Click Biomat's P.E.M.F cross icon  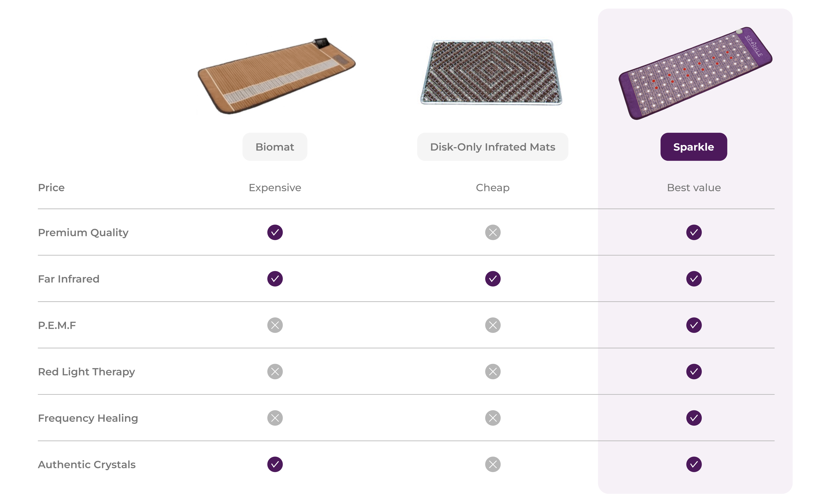click(x=275, y=325)
